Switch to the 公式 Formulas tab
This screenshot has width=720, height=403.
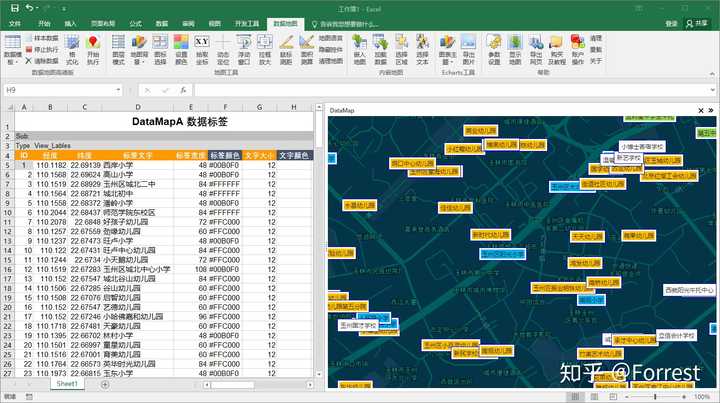135,23
